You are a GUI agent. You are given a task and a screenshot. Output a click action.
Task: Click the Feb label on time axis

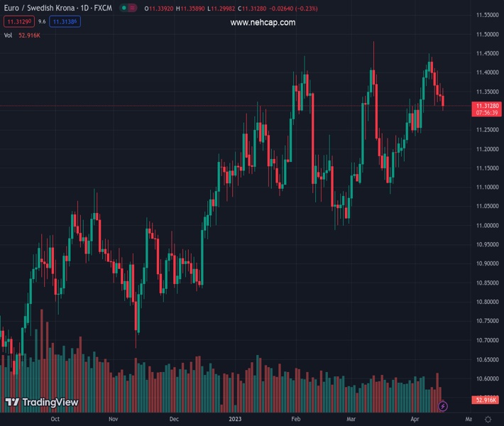pos(296,420)
